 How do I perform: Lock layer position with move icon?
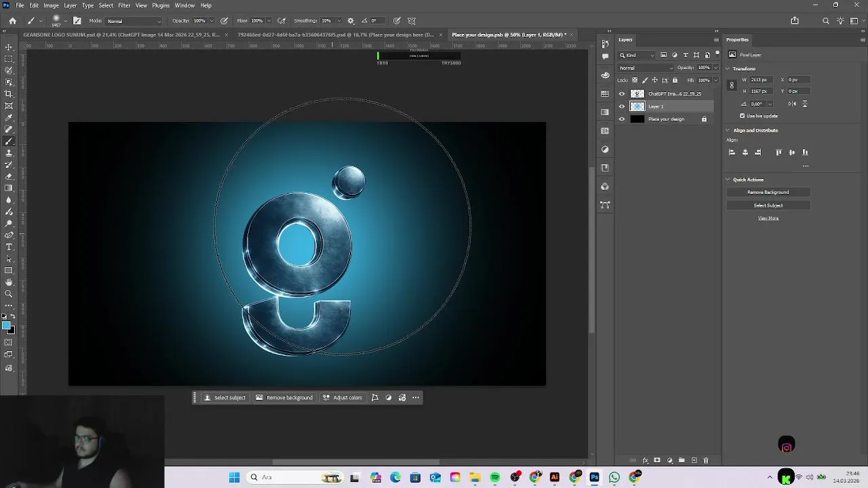[x=654, y=81]
